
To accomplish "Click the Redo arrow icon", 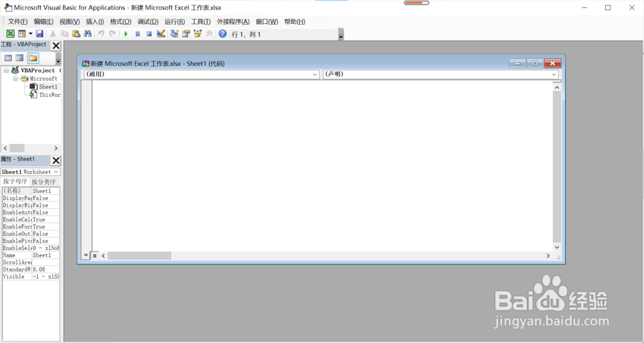I will click(x=112, y=34).
